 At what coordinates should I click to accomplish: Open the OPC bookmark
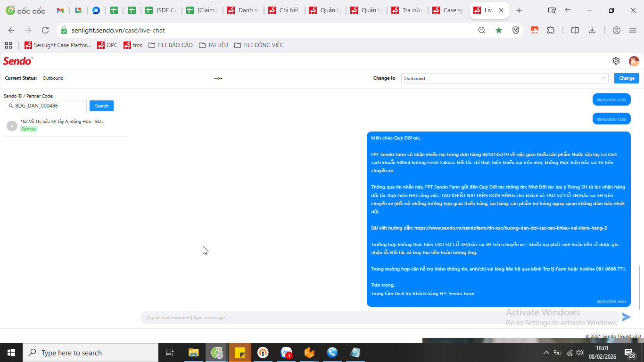point(107,45)
